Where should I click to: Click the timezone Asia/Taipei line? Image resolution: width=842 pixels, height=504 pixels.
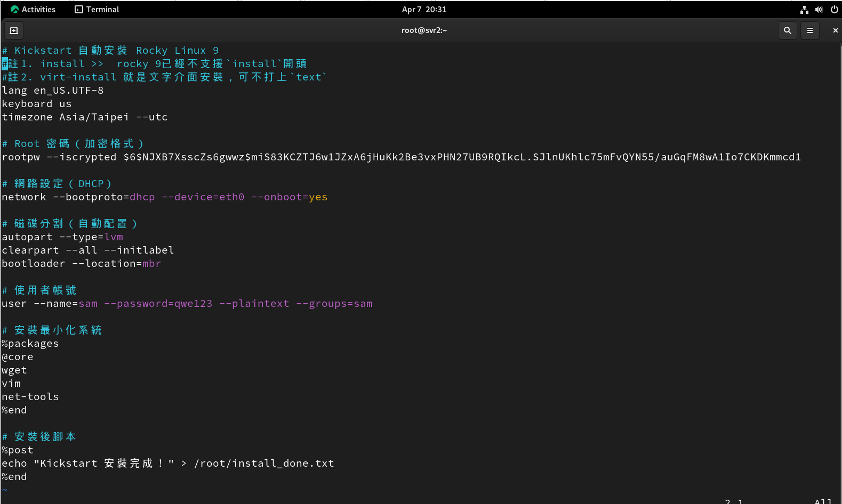84,117
